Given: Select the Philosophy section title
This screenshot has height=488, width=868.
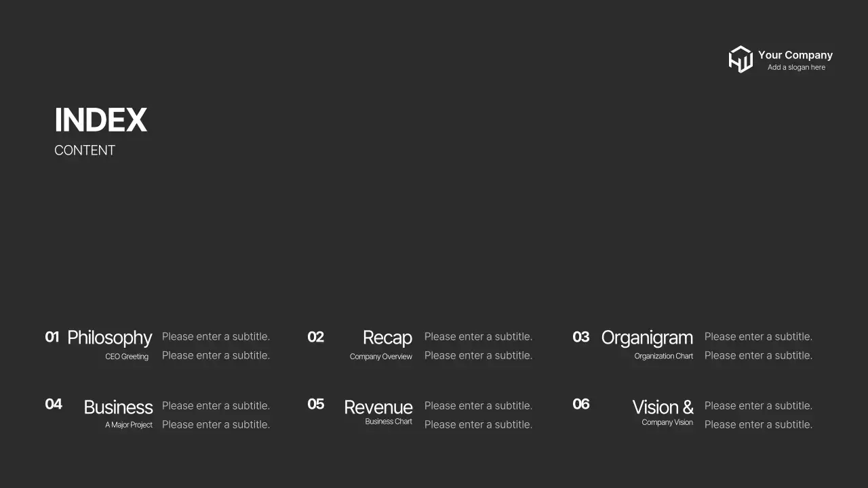Looking at the screenshot, I should (x=110, y=338).
